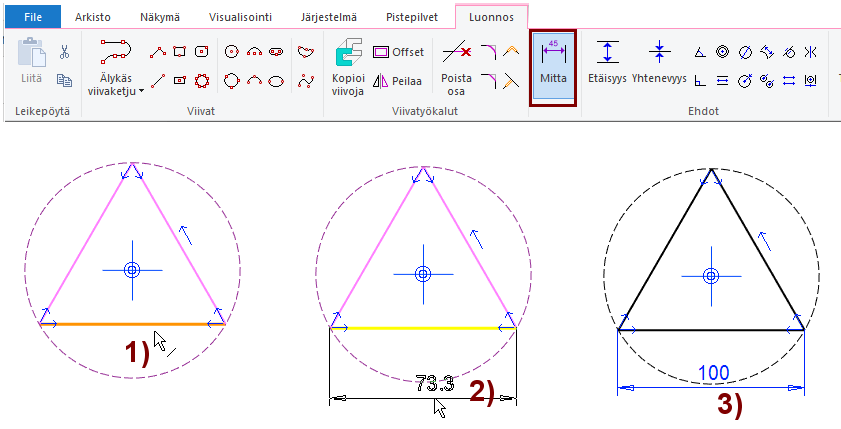Apply the tangent constraint icon
This screenshot has height=429, width=841.
click(x=789, y=52)
